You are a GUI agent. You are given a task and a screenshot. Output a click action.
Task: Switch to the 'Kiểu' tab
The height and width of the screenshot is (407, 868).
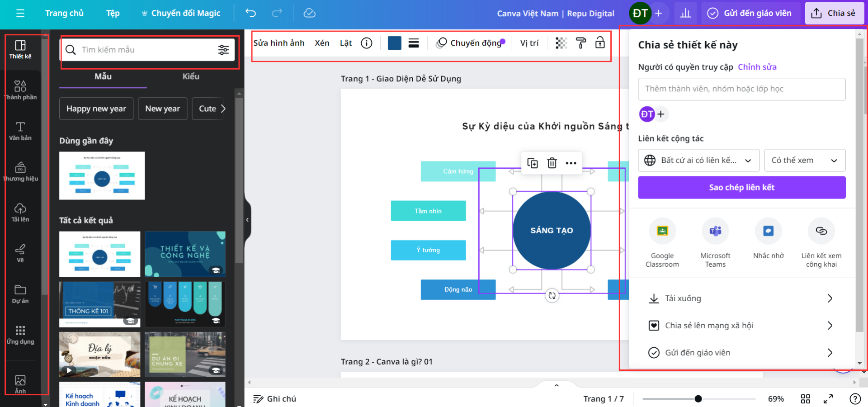pos(191,76)
